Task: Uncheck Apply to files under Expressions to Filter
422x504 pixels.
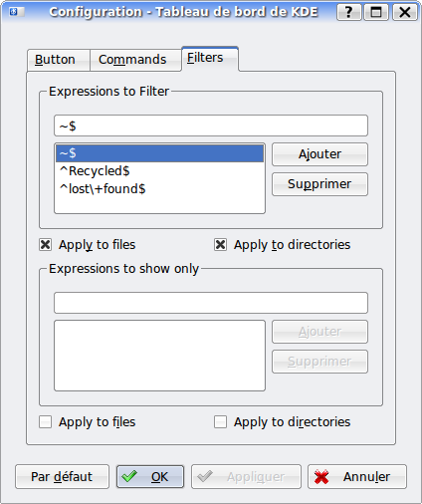Action: coord(45,245)
